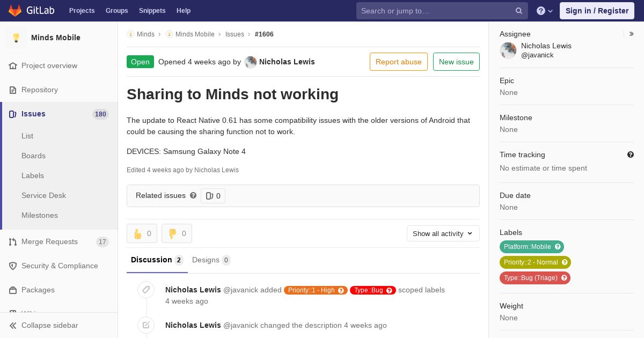Click Nicholas Lewis in the label activity entry
The image size is (644, 338).
(193, 290)
